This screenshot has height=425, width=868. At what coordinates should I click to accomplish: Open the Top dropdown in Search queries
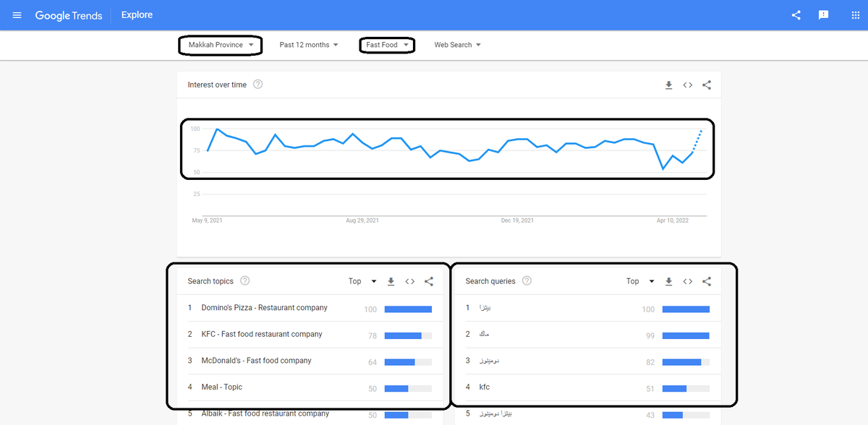point(640,281)
